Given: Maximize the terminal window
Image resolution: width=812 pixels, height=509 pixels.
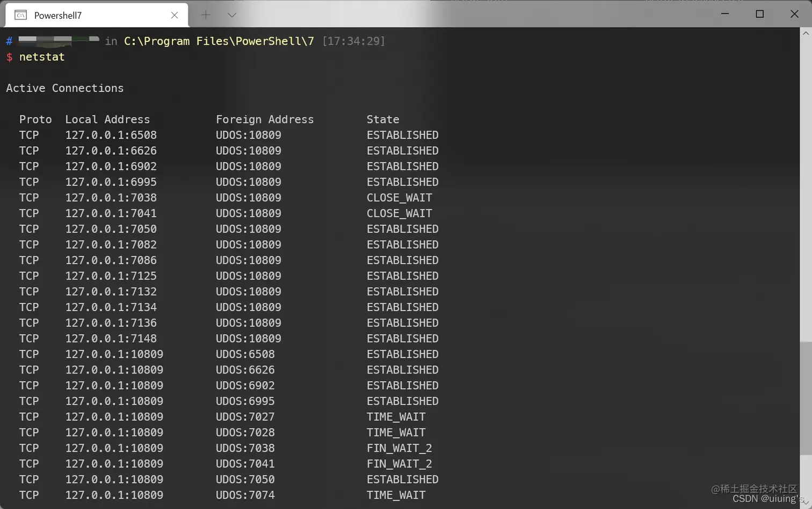Looking at the screenshot, I should coord(759,13).
